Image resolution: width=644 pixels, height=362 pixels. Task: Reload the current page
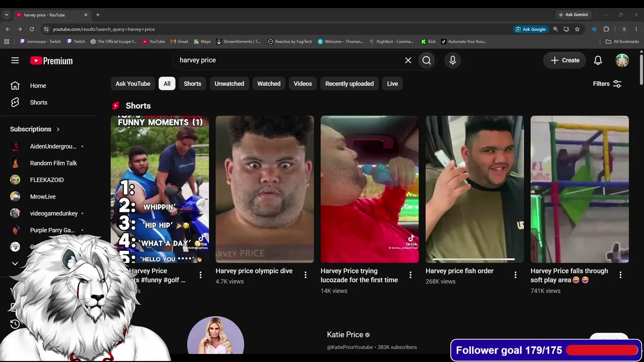click(x=32, y=29)
